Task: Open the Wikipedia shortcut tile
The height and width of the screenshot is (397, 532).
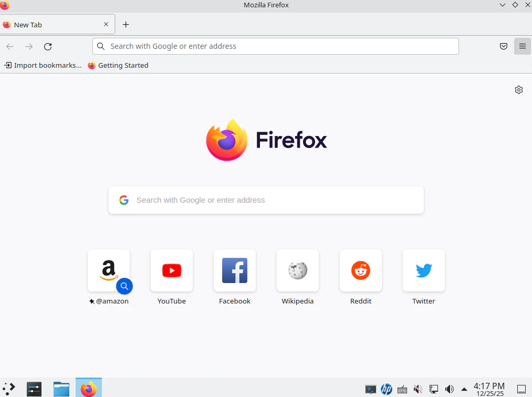Action: tap(298, 270)
